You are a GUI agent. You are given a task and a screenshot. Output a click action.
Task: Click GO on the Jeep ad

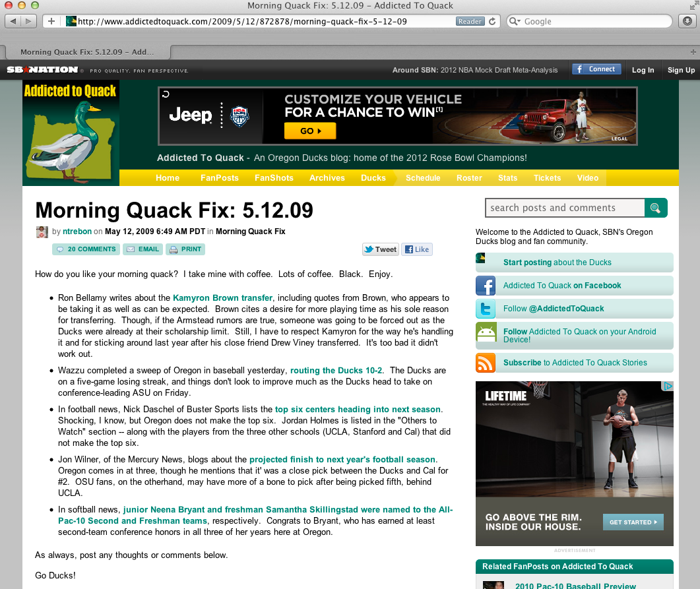[310, 131]
